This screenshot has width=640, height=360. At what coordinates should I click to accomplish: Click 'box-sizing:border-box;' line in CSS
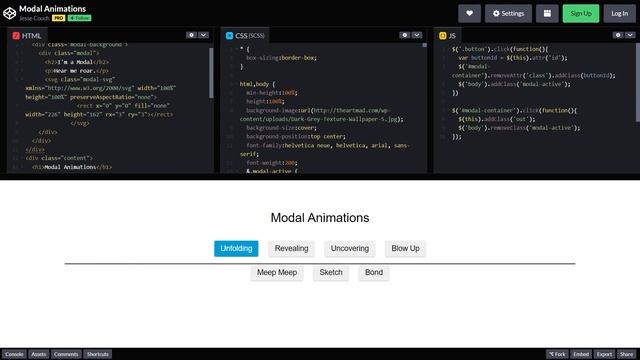(282, 58)
